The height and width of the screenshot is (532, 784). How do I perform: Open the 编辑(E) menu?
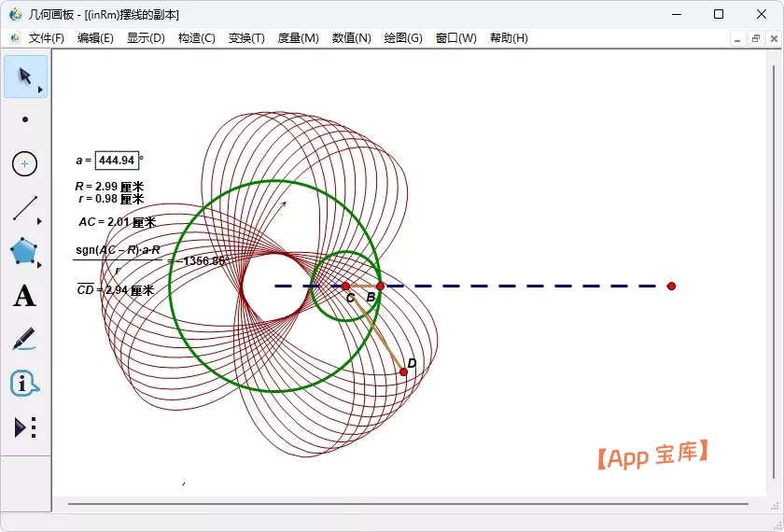pyautogui.click(x=95, y=38)
